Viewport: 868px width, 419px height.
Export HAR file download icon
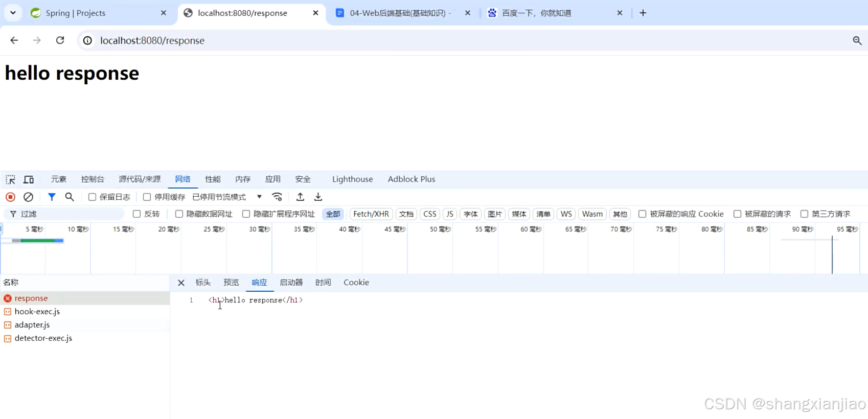pos(318,197)
